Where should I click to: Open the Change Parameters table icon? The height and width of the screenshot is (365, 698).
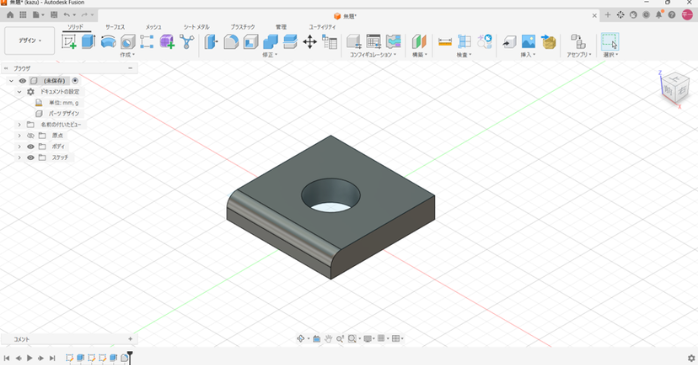329,42
